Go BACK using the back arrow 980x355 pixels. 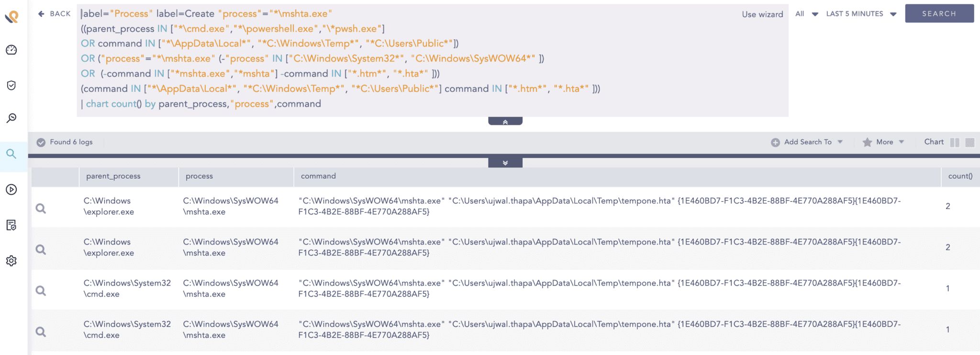coord(54,14)
